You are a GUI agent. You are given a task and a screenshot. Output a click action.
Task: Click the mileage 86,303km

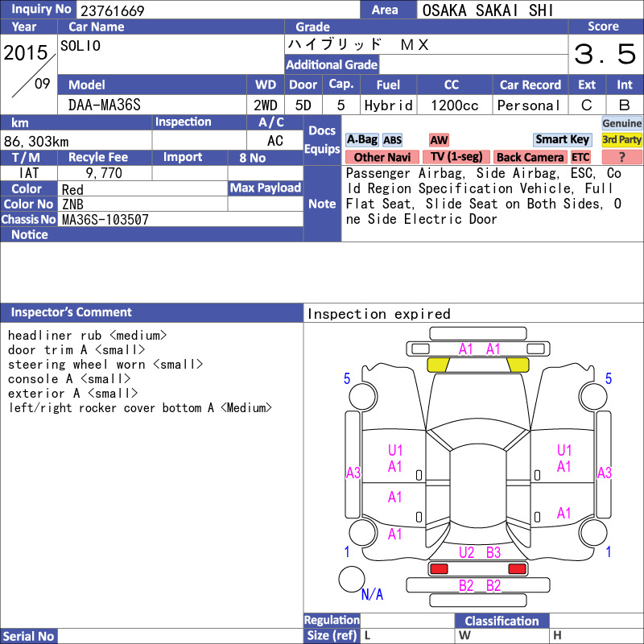pos(36,142)
